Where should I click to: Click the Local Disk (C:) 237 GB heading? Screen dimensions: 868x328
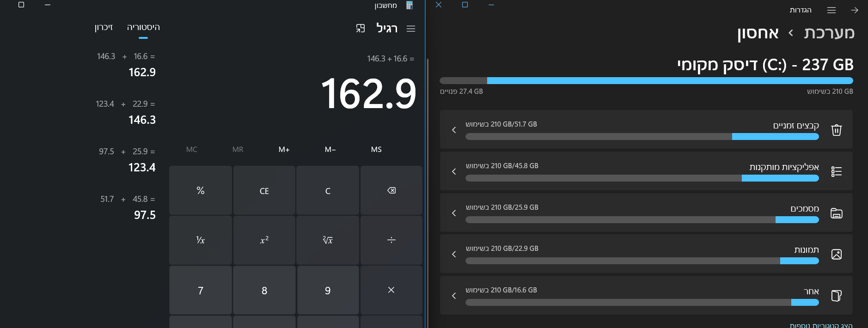pos(765,65)
